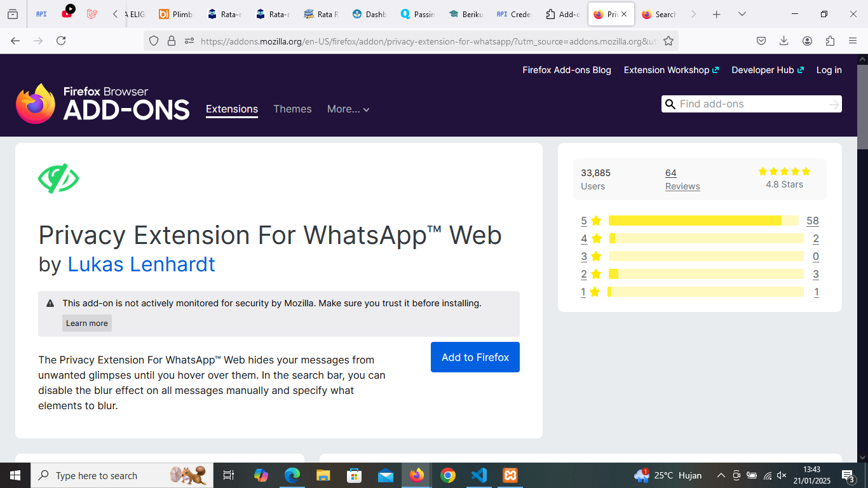868x488 pixels.
Task: Open author Lukas Lenhardt's profile link
Action: (141, 264)
